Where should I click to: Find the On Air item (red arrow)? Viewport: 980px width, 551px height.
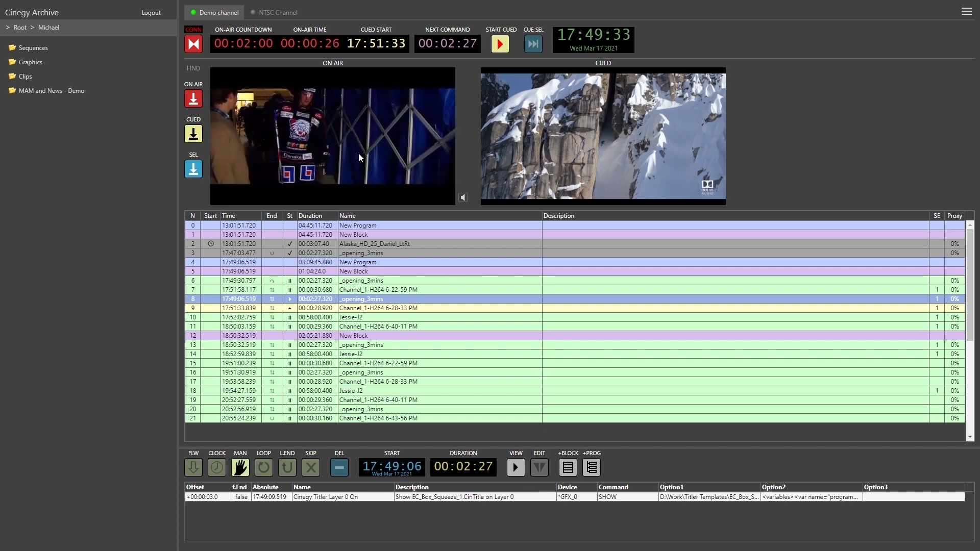(x=193, y=98)
